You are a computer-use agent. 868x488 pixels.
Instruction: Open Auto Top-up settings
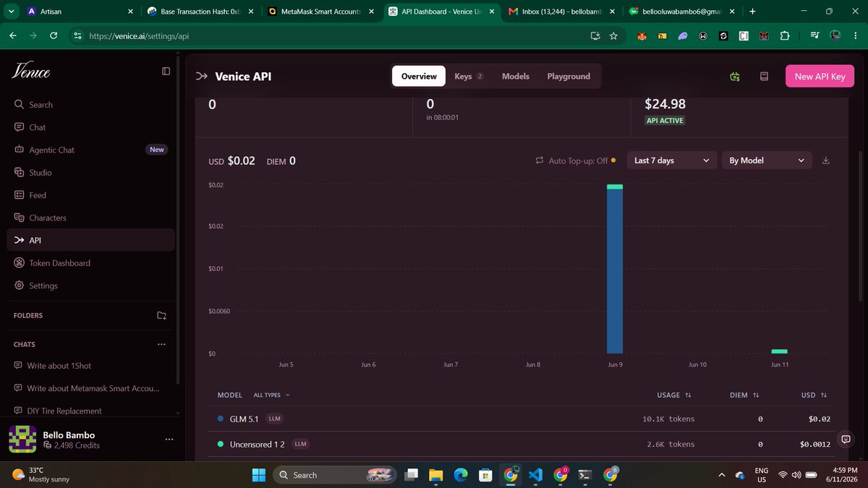click(x=576, y=160)
